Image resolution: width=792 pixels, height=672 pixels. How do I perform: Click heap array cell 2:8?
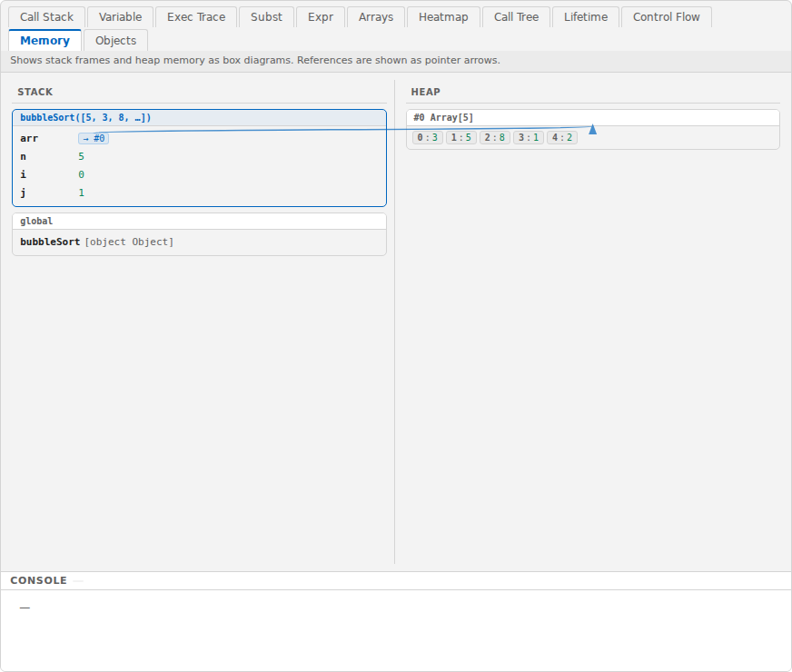495,137
